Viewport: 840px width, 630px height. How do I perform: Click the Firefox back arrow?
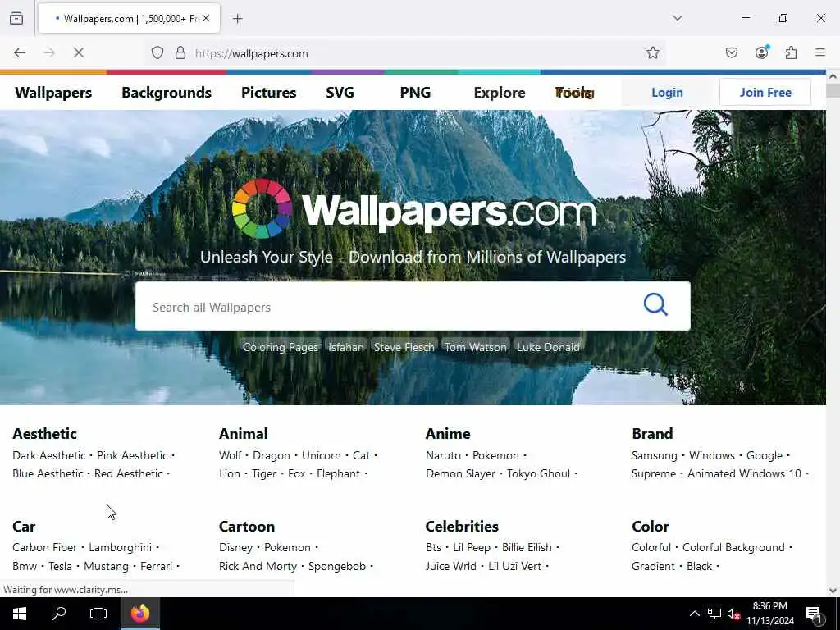(x=20, y=52)
